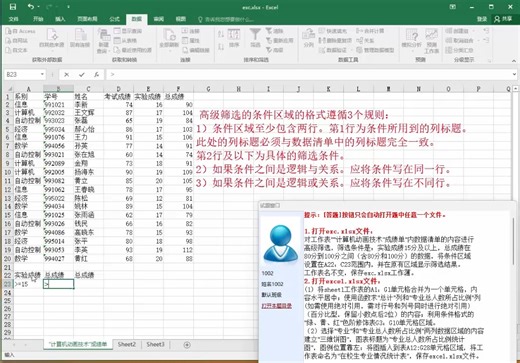
Task: Click the 现有连接 icon
Action: 80,38
